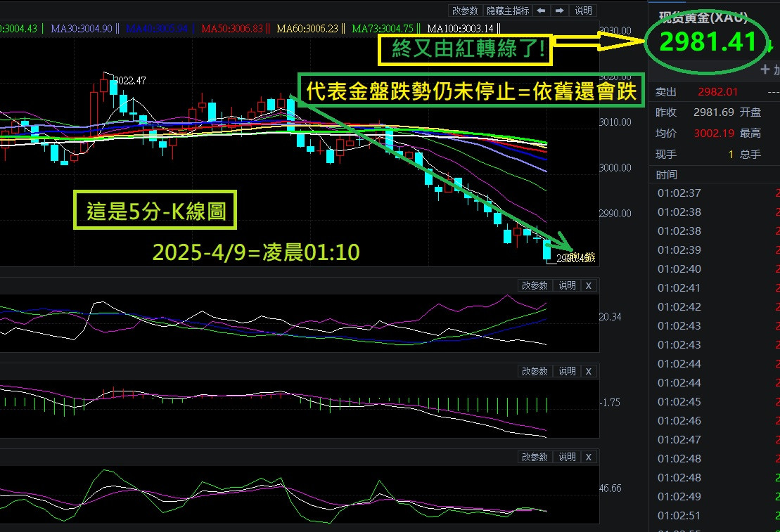Click the right arrow in chart toolbar
The image size is (780, 532).
(560, 11)
